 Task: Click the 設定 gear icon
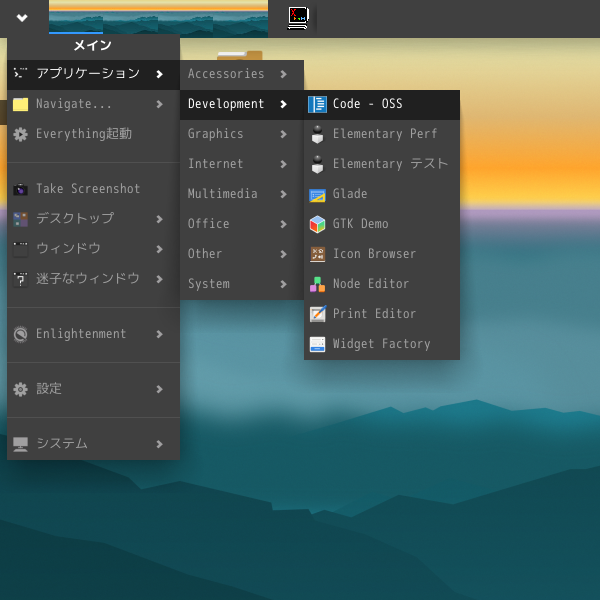pos(20,389)
